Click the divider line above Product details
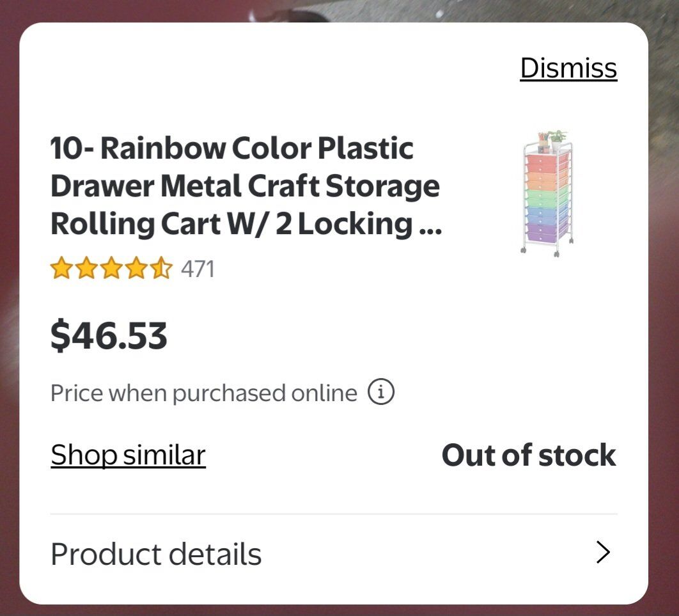 [x=334, y=514]
